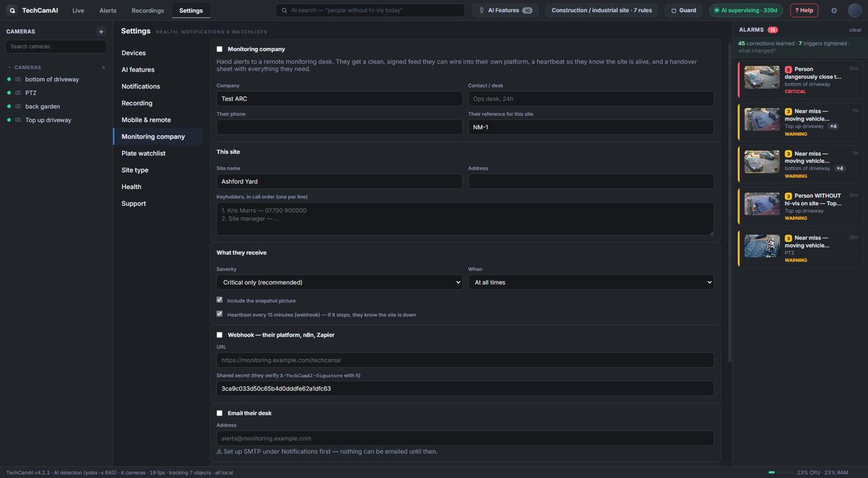Click the search magnifier icon in AI search
This screenshot has width=868, height=478.
tap(285, 11)
